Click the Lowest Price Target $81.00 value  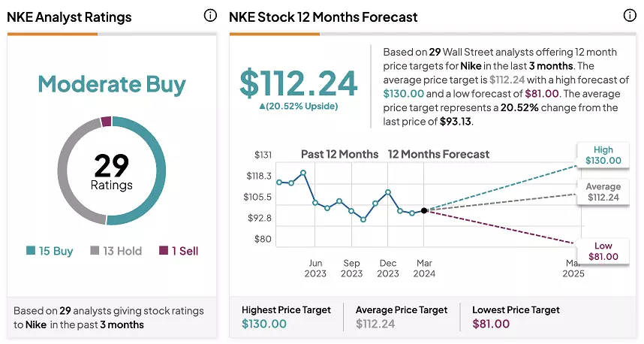(x=491, y=324)
